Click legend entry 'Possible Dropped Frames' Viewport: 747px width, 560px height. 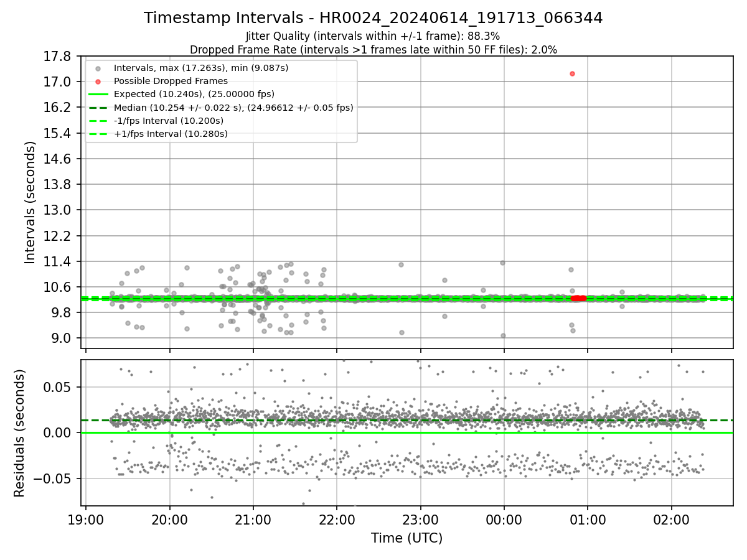point(171,81)
